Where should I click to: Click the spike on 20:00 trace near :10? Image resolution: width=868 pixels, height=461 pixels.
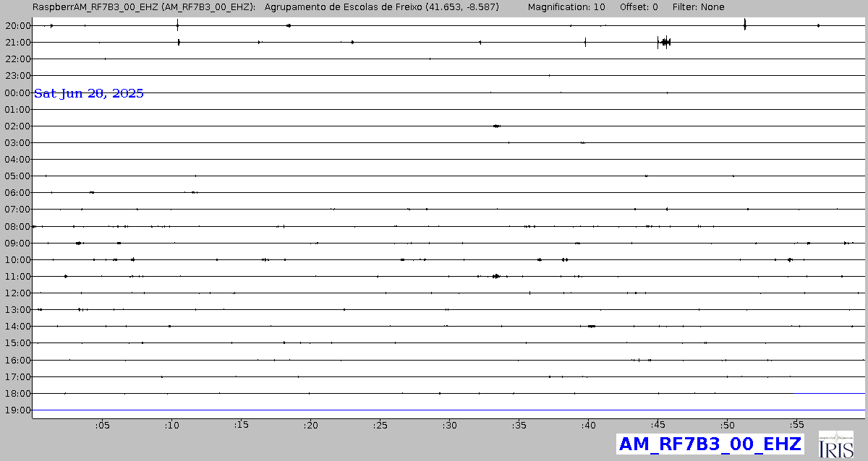[177, 25]
